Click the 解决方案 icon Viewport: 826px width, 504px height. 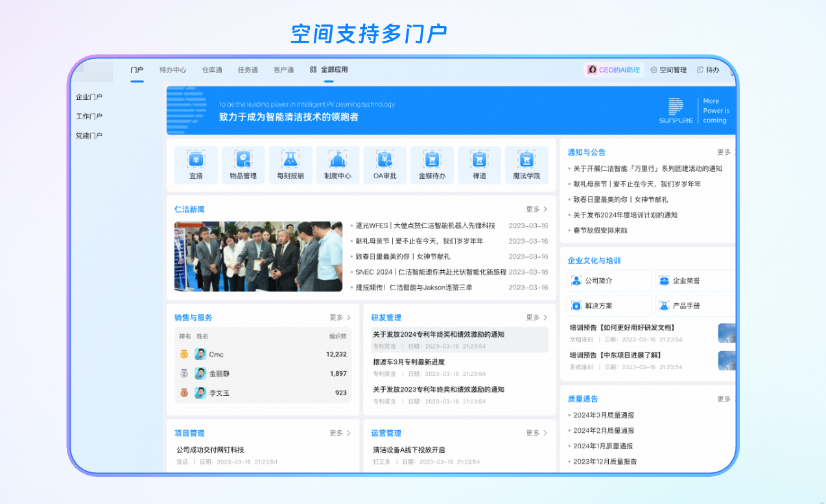(576, 305)
